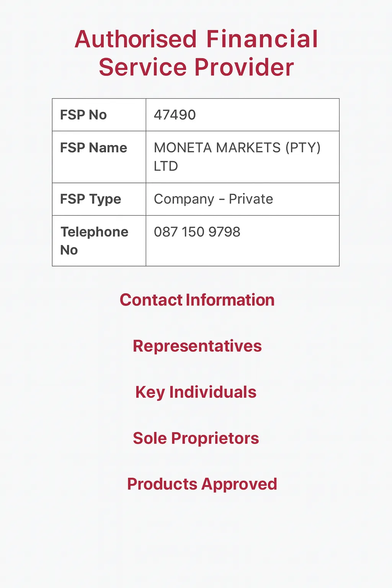Click the FSP number 47490
Viewport: 392px width, 588px height.
(175, 115)
